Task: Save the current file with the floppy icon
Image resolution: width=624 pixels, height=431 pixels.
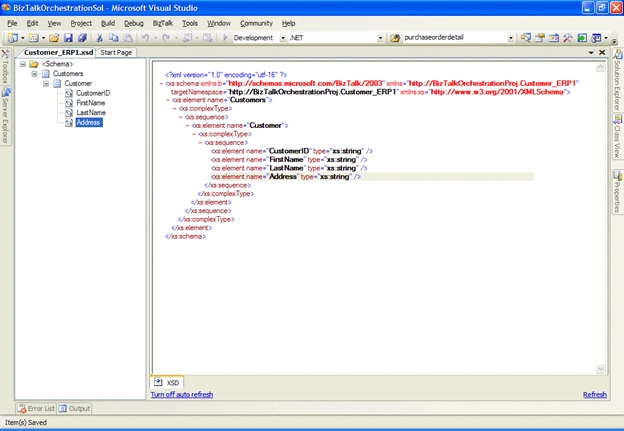Action: point(68,38)
